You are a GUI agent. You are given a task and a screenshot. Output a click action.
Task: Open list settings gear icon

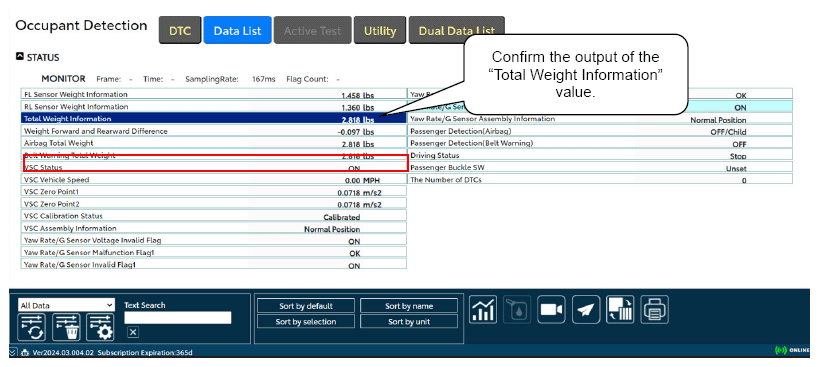tap(100, 327)
